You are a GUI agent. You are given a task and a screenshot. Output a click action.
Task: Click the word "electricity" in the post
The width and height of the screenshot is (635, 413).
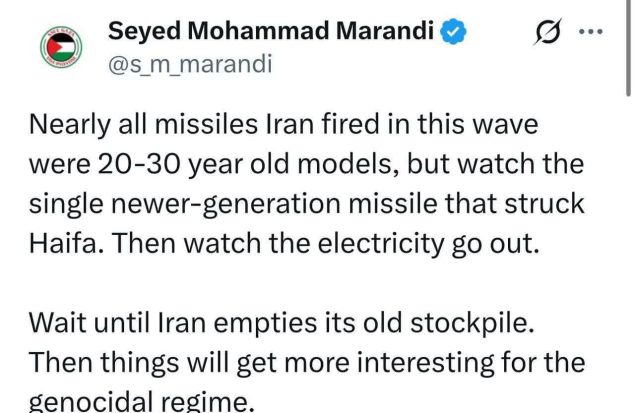pos(380,244)
